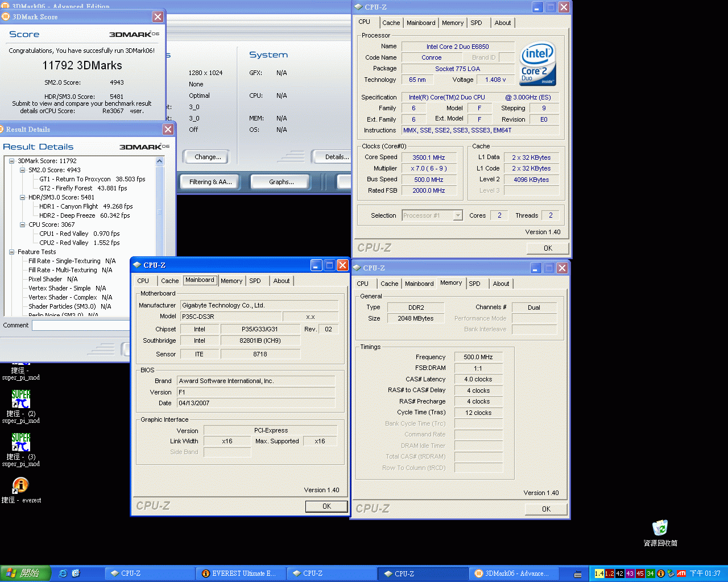728x582 pixels.
Task: Click the green tray icon showing 34
Action: [x=650, y=573]
